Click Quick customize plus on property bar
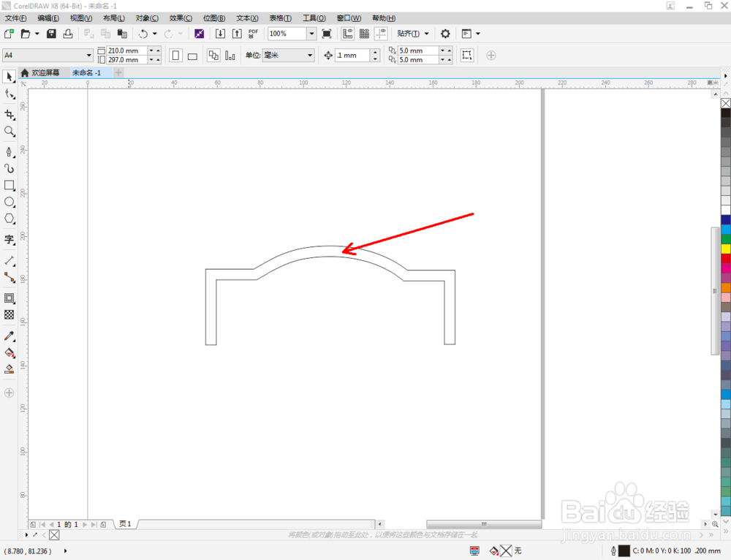The height and width of the screenshot is (560, 731). click(x=491, y=56)
